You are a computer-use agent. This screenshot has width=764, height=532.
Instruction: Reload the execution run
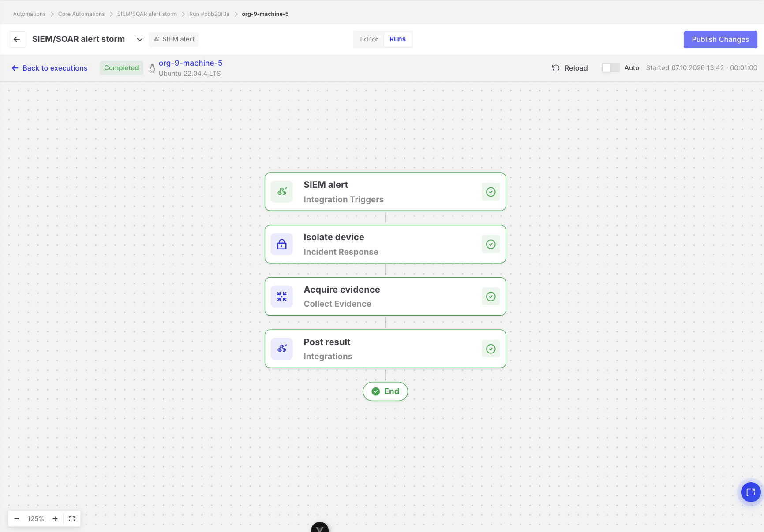(570, 68)
